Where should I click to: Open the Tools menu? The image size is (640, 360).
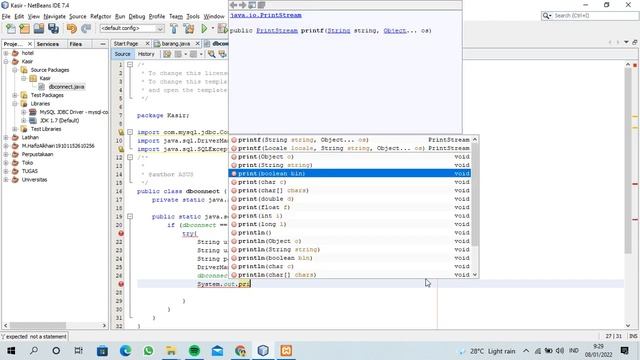[x=193, y=16]
